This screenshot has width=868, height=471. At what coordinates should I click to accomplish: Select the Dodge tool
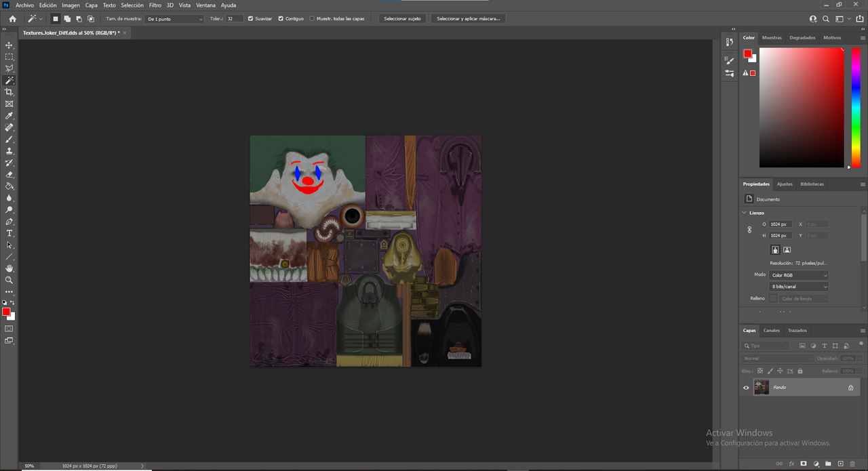coord(9,209)
